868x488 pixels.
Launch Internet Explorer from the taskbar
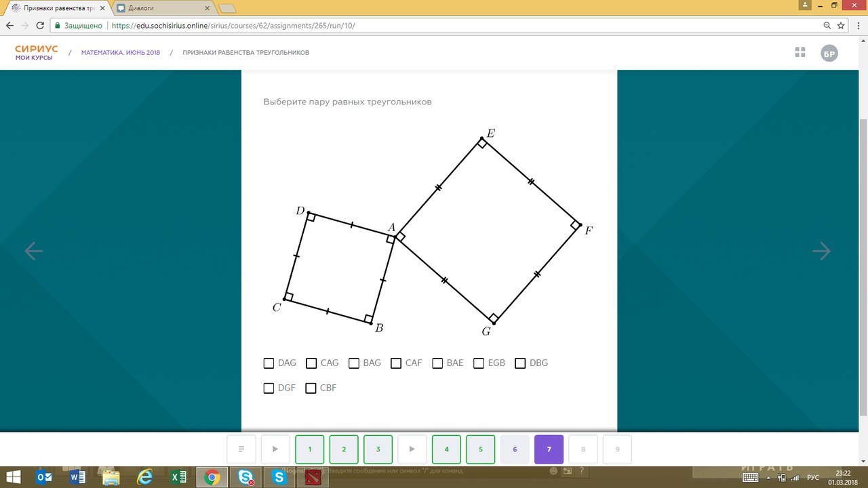coord(144,477)
